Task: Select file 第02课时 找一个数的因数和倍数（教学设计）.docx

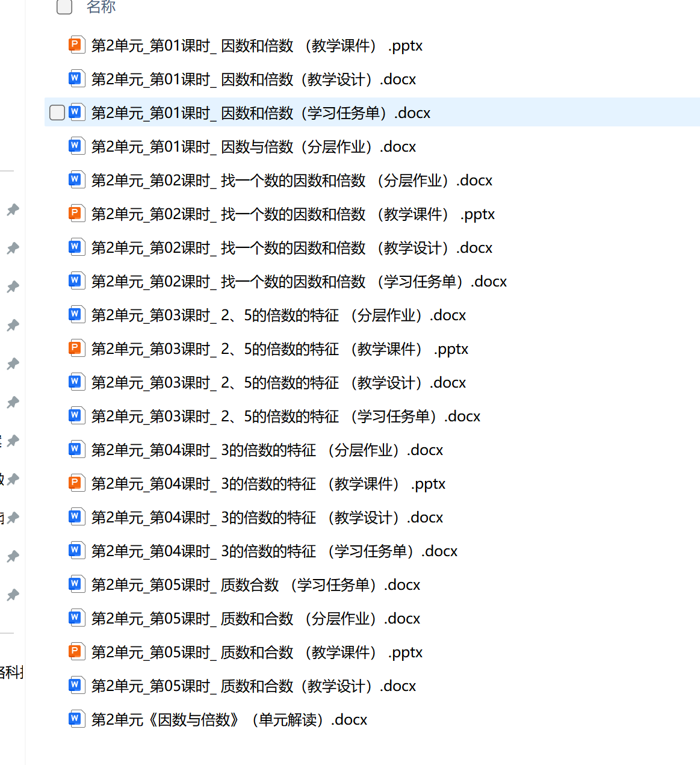Action: click(x=291, y=248)
